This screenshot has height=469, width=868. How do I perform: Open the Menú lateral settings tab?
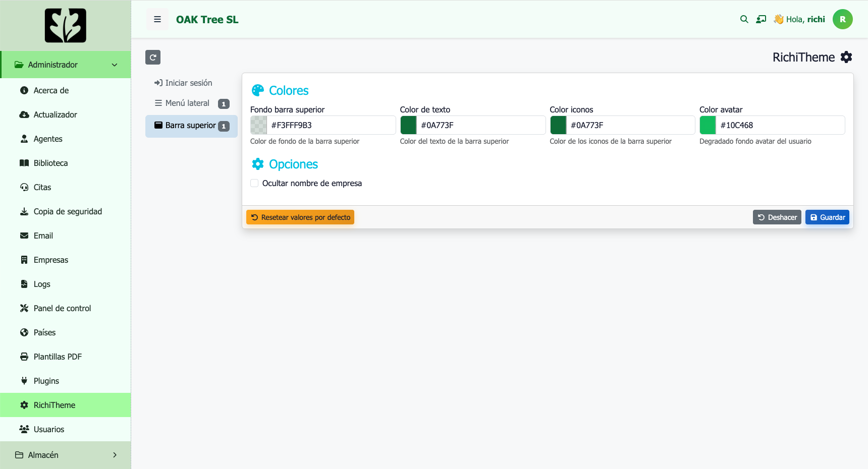pyautogui.click(x=187, y=103)
